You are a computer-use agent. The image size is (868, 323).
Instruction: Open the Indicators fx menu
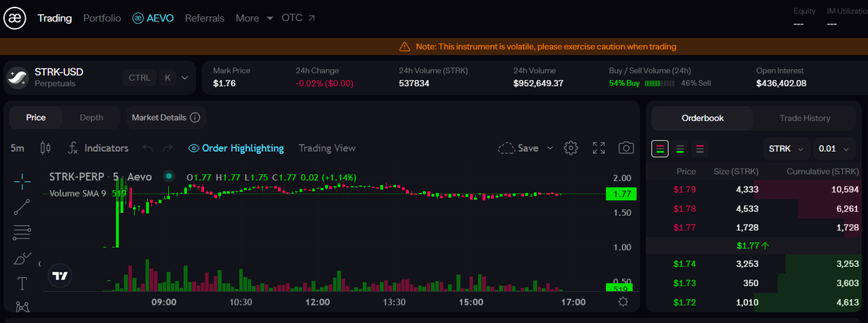coord(98,148)
